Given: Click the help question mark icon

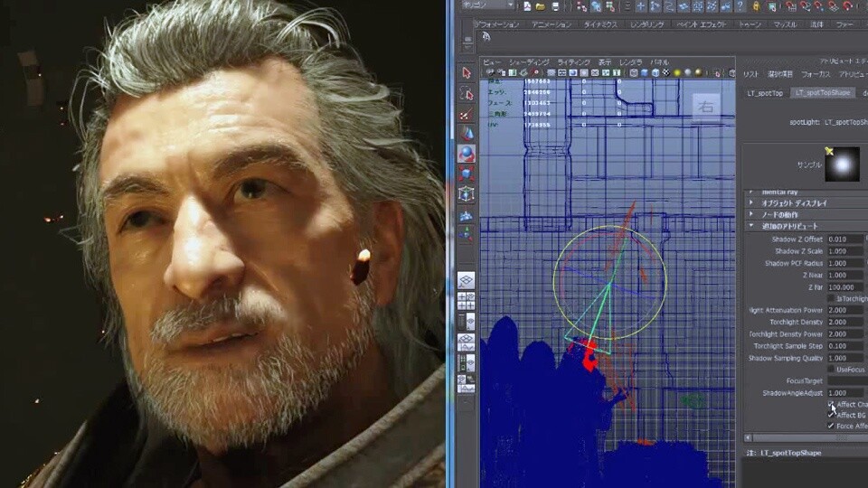Looking at the screenshot, I should 740,6.
